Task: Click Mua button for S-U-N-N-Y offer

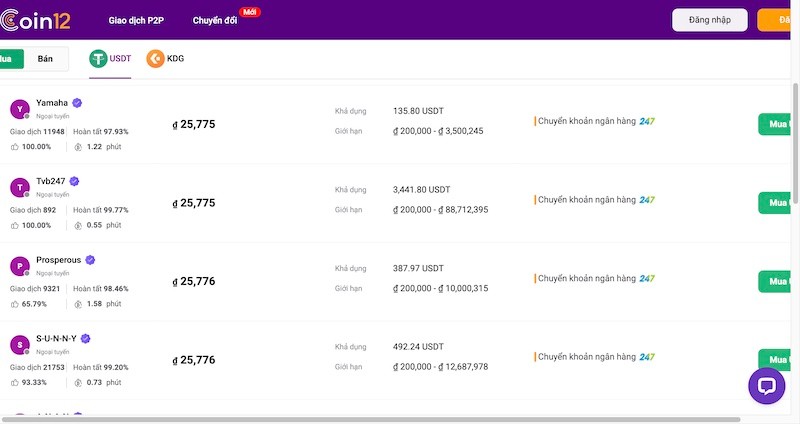Action: tap(774, 360)
